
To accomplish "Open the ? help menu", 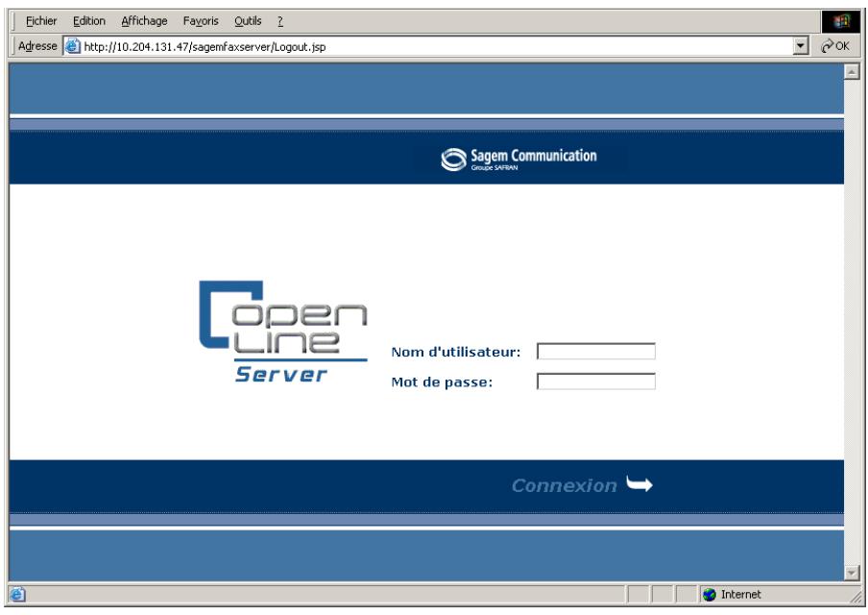I will click(280, 21).
